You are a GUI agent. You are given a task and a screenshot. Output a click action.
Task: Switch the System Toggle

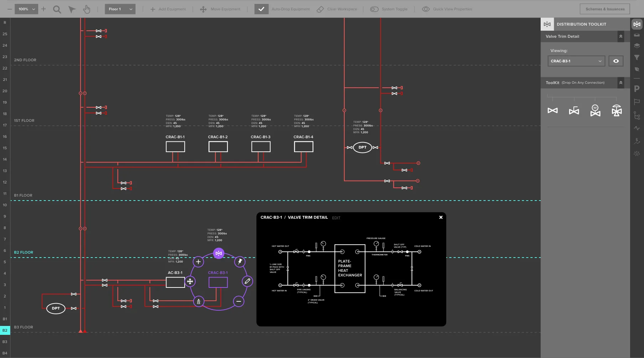[374, 9]
